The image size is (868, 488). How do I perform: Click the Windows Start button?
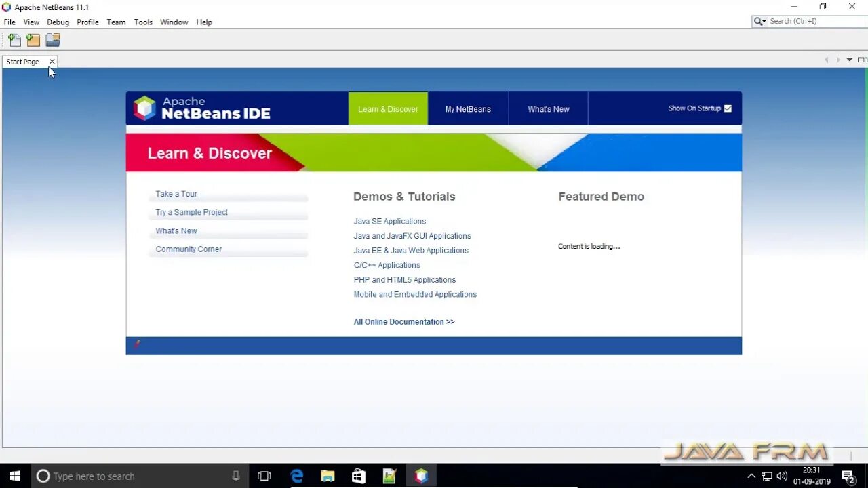click(x=15, y=476)
